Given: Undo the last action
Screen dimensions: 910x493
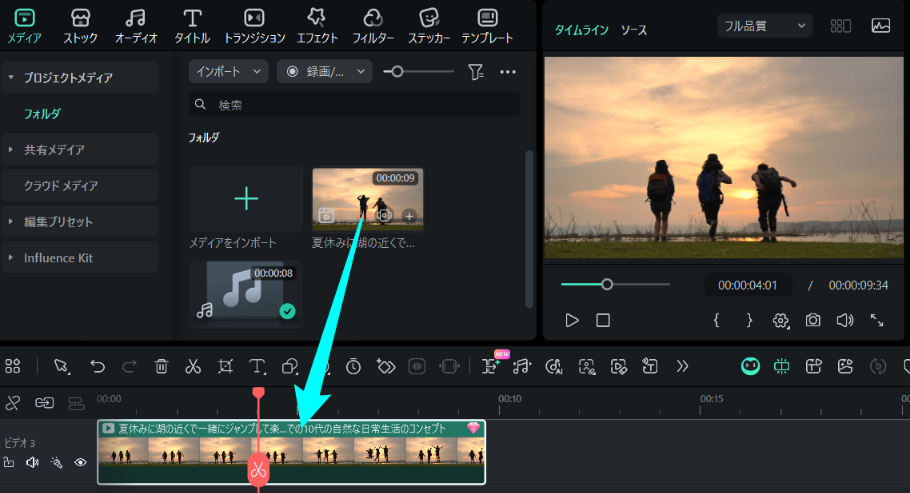Looking at the screenshot, I should click(x=97, y=366).
